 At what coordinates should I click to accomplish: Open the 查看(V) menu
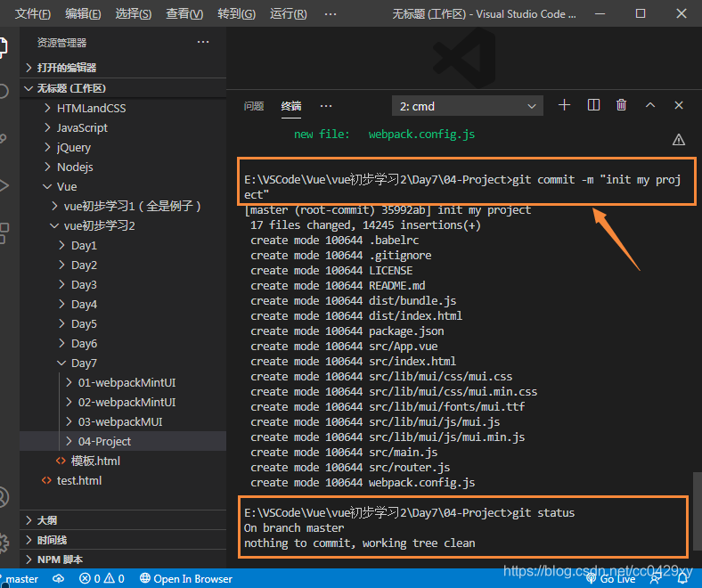184,14
